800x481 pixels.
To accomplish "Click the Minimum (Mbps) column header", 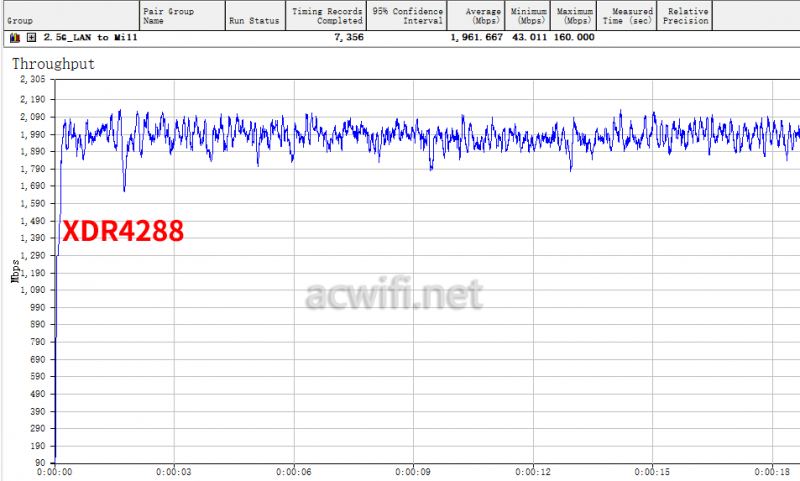I will pos(528,15).
